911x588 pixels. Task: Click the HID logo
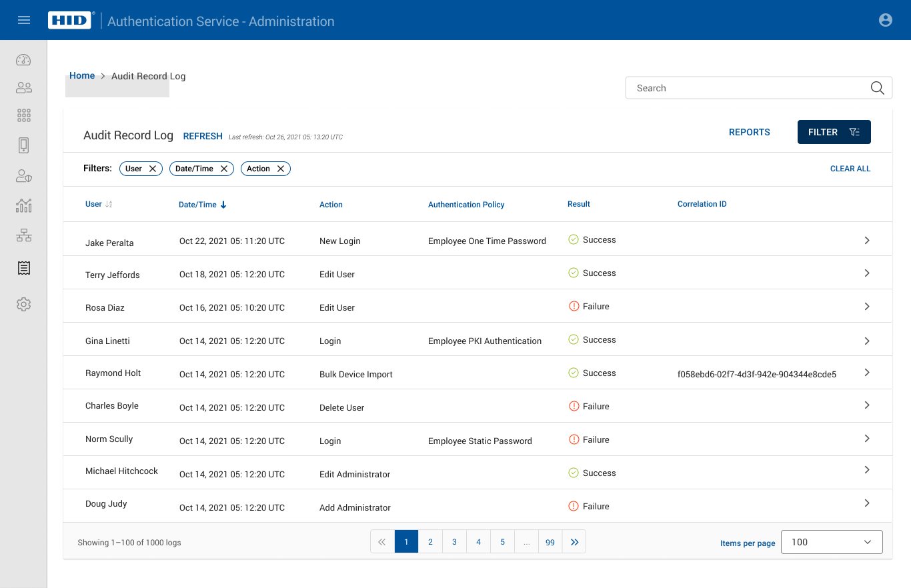pyautogui.click(x=69, y=20)
